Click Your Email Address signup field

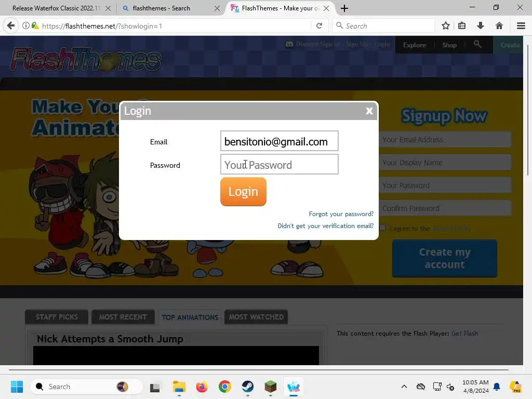[x=445, y=140]
